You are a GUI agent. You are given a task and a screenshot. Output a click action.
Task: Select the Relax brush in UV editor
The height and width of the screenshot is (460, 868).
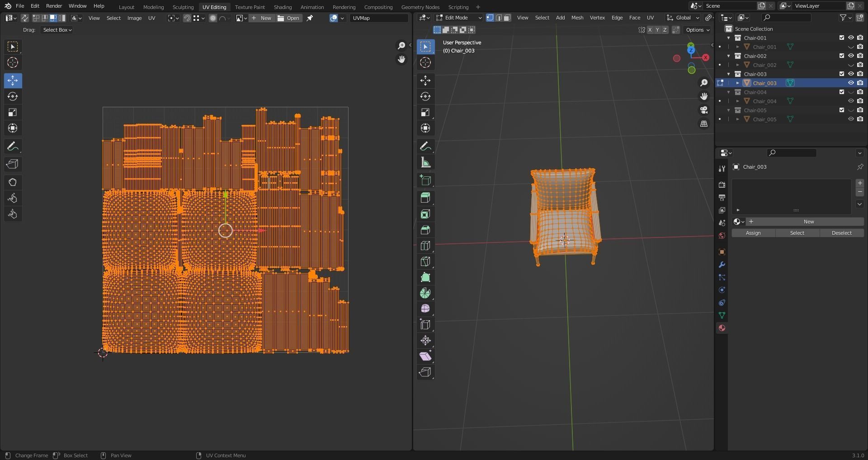pos(13,198)
